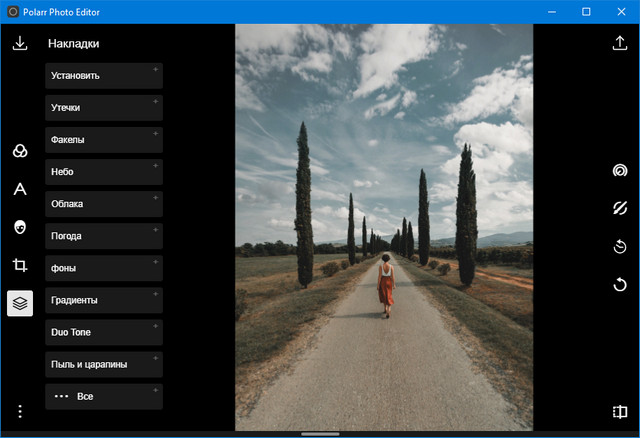
Task: Open the Небо overlay category
Action: tap(104, 172)
